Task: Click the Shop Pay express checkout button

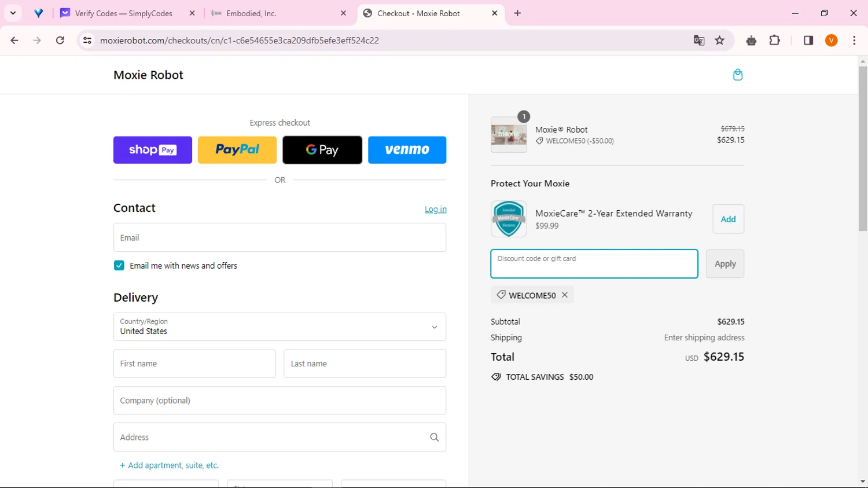Action: (x=153, y=150)
